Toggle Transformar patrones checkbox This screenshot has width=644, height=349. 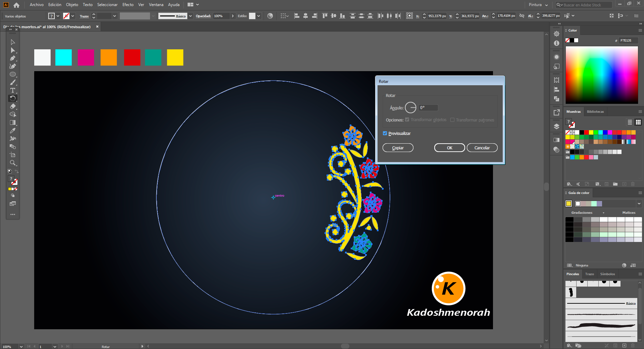(452, 120)
